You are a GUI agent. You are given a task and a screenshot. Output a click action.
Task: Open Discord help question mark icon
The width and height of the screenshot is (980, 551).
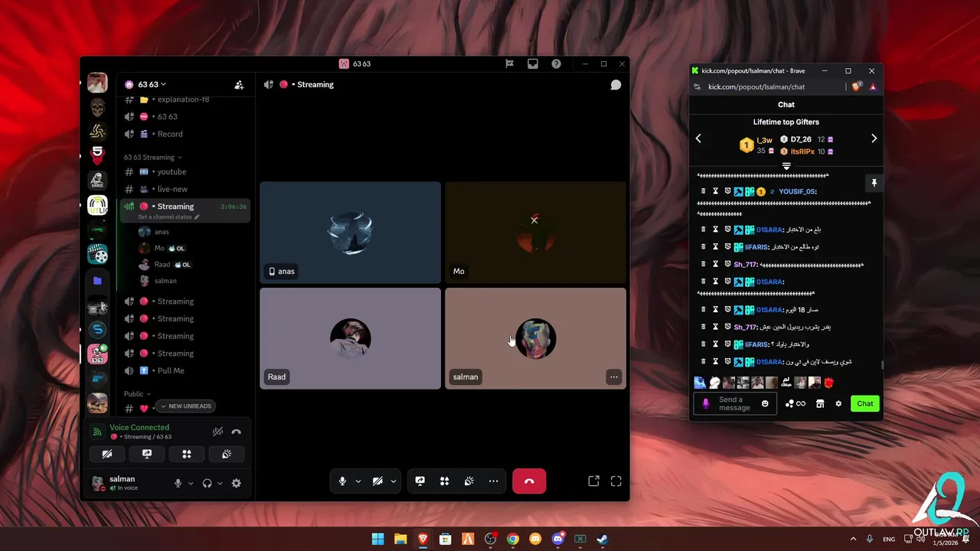[557, 64]
